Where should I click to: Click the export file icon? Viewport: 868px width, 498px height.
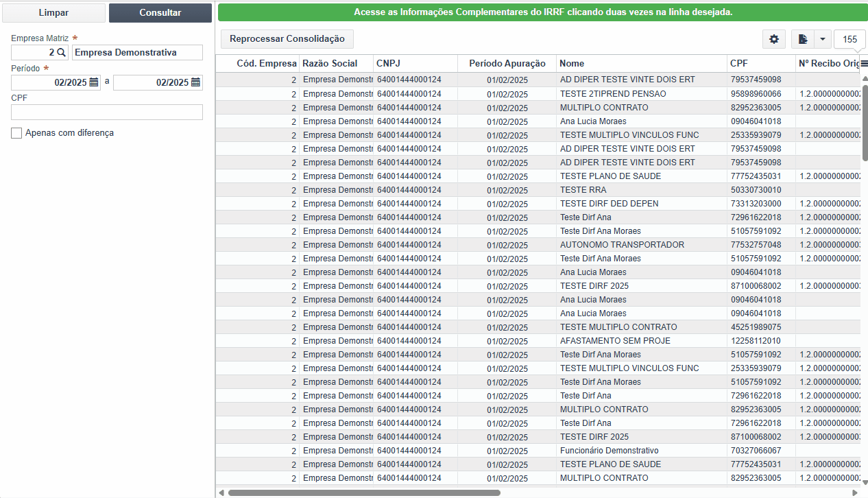coord(802,39)
